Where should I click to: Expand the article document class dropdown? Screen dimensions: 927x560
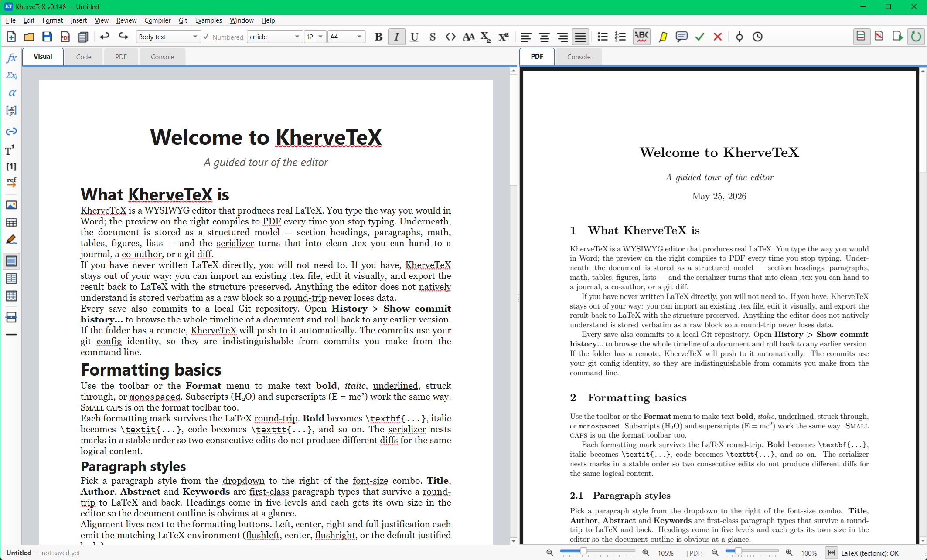coord(275,37)
